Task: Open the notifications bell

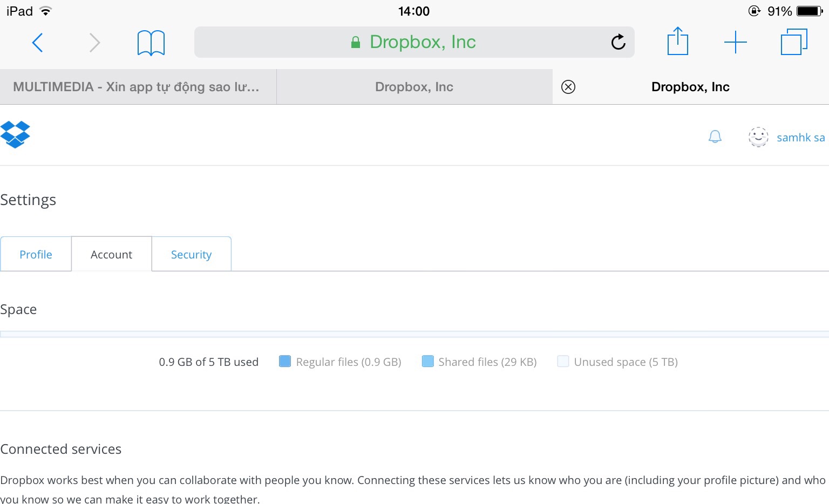Action: pyautogui.click(x=715, y=137)
